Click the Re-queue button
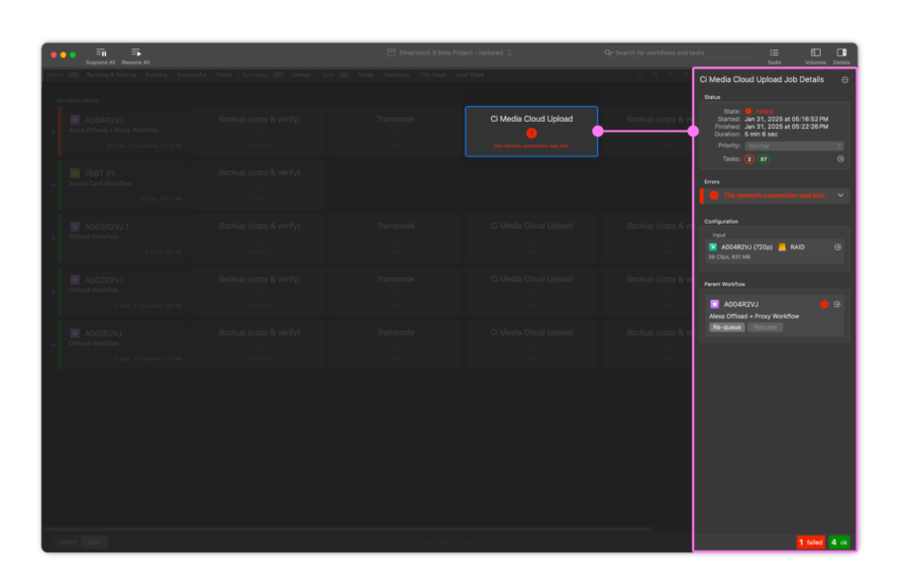The height and width of the screenshot is (588, 899). click(727, 328)
